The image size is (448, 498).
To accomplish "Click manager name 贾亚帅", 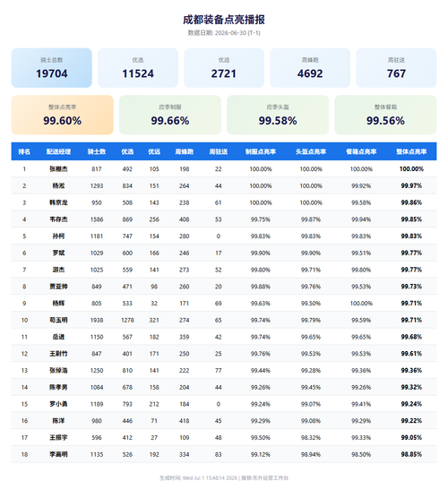I will (x=58, y=287).
